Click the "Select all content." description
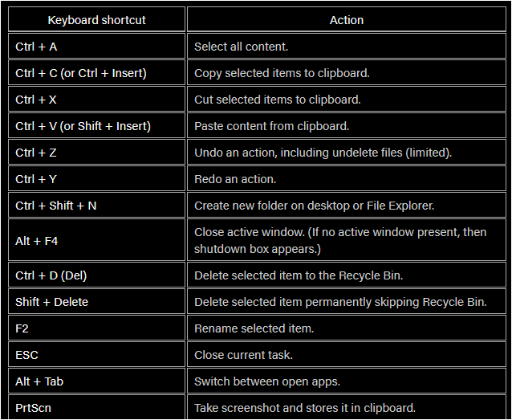The height and width of the screenshot is (420, 512). [240, 47]
